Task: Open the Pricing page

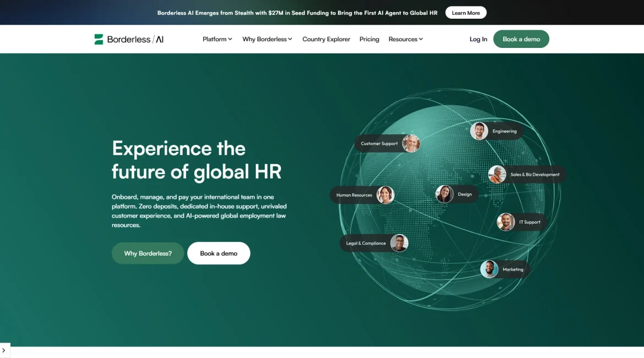Action: tap(369, 39)
